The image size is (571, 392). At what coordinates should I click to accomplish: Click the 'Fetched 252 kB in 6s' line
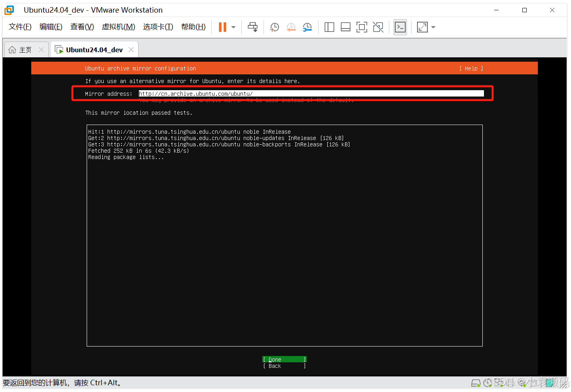138,151
